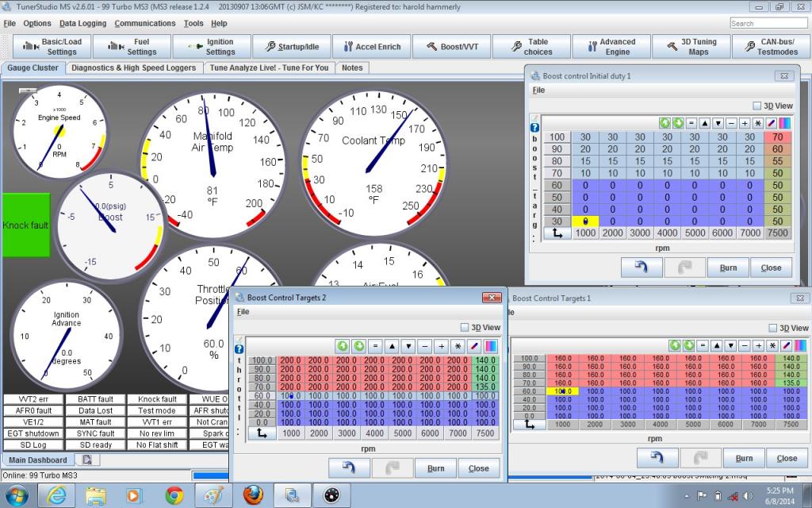
Task: Click the set-equal (=) icon in Boost Control Targets 1
Action: 703,346
